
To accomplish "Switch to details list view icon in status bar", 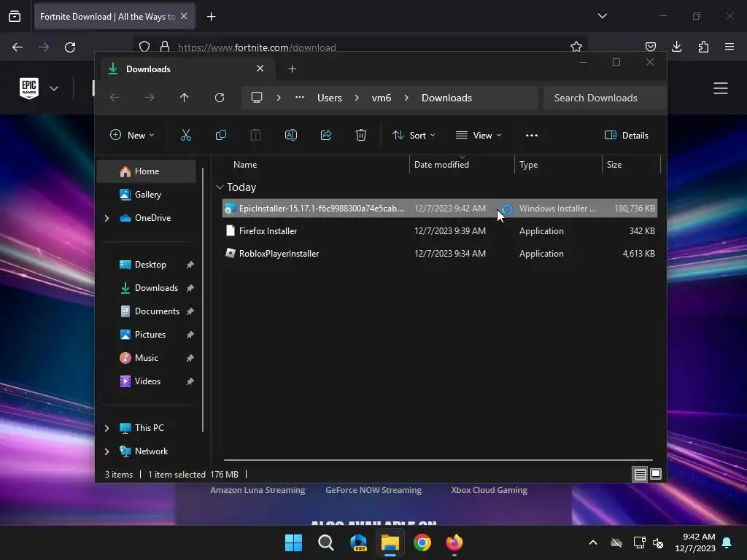I will click(x=640, y=474).
